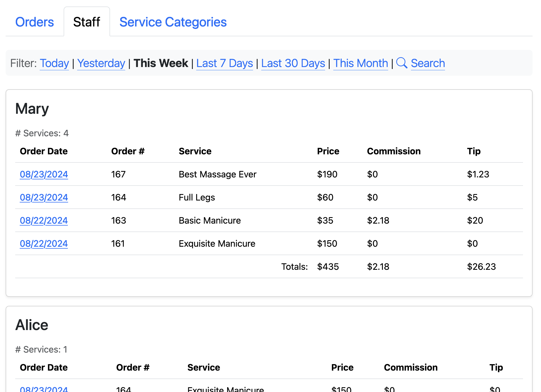541x392 pixels.
Task: Click Mary's Commission column header
Action: click(394, 151)
